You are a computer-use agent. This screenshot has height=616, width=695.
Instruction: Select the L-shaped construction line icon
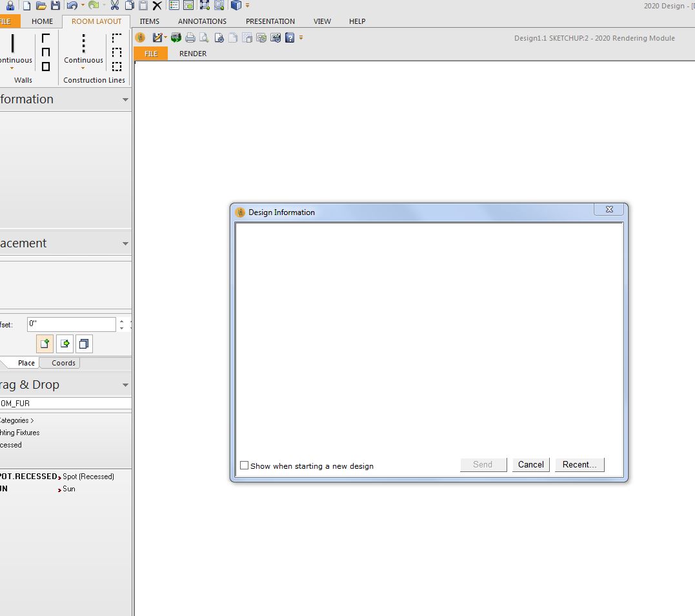pyautogui.click(x=117, y=39)
